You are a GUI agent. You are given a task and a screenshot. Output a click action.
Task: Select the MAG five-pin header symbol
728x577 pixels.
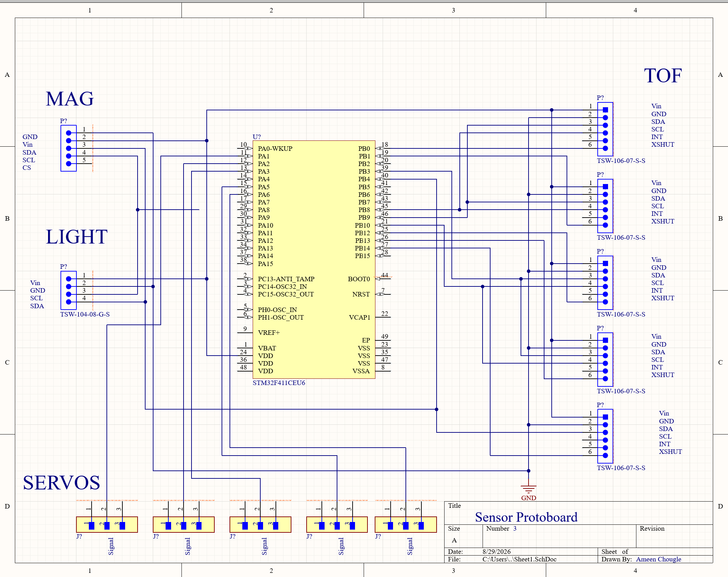coord(68,148)
